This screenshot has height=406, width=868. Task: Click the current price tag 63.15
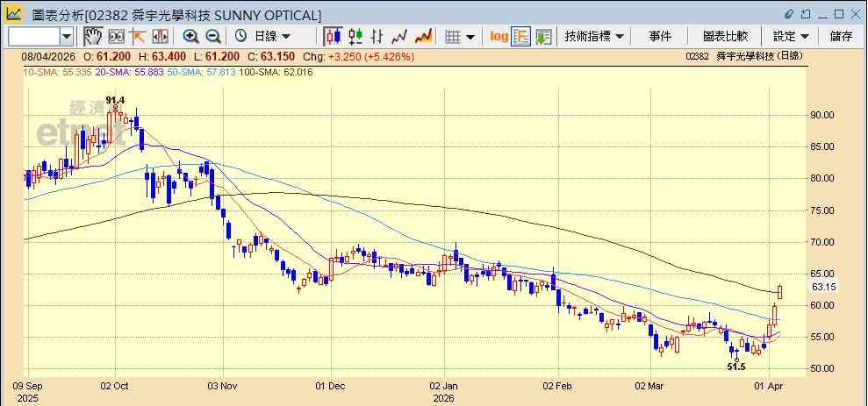pos(824,287)
